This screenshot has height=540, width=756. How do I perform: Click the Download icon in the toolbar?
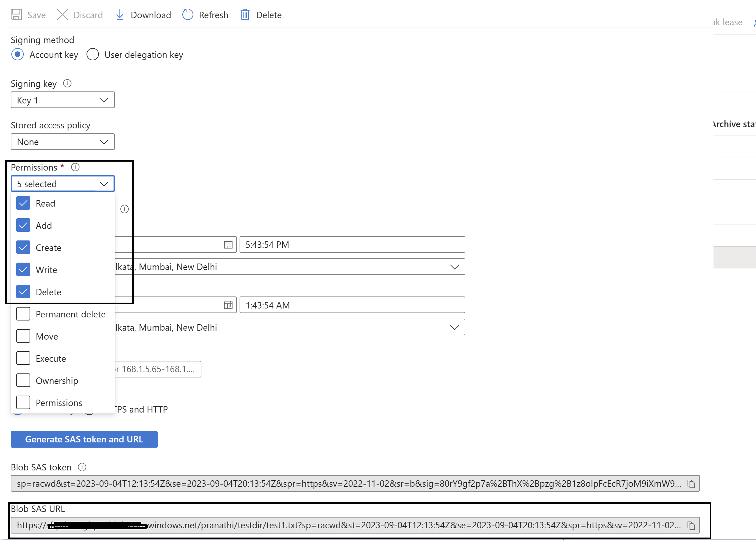[x=120, y=15]
